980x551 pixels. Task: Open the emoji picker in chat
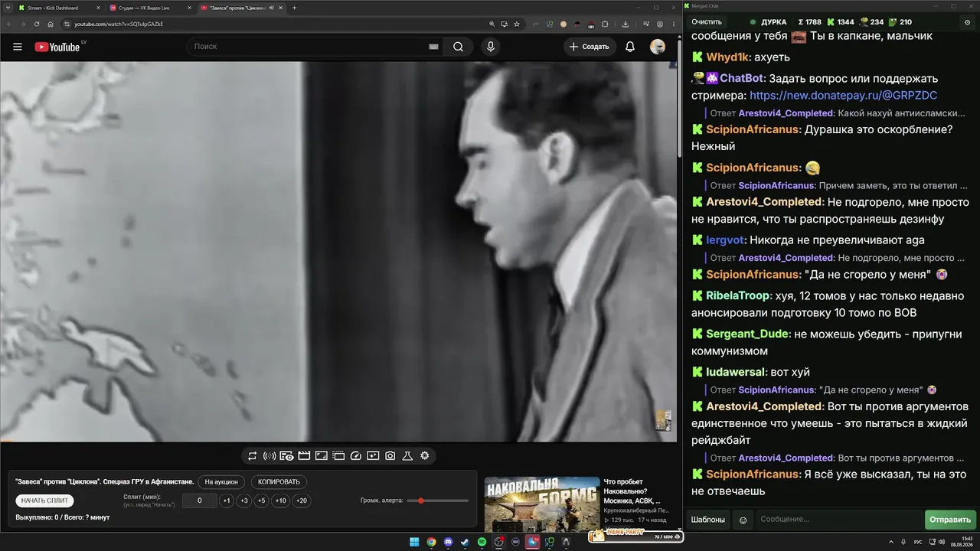point(743,520)
